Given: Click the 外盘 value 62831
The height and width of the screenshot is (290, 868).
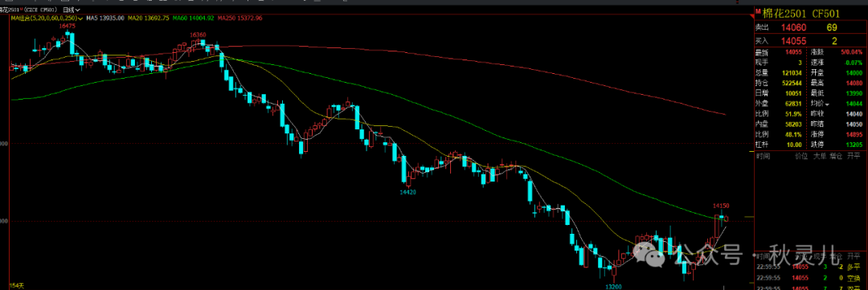Looking at the screenshot, I should point(793,104).
